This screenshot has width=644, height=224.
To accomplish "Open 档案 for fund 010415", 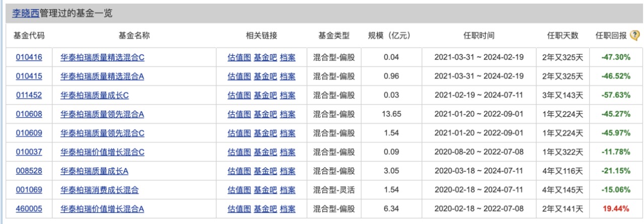I will click(x=288, y=77).
